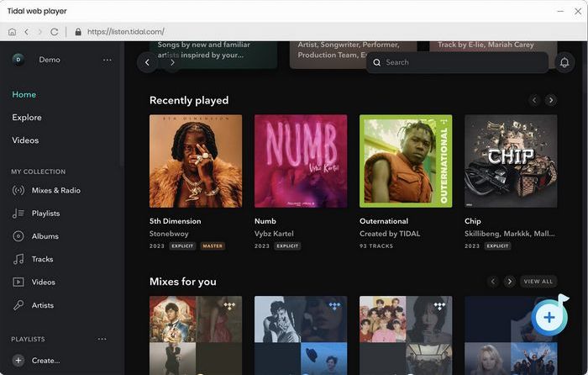Show next Recently played items arrow
The height and width of the screenshot is (375, 588).
tap(551, 100)
